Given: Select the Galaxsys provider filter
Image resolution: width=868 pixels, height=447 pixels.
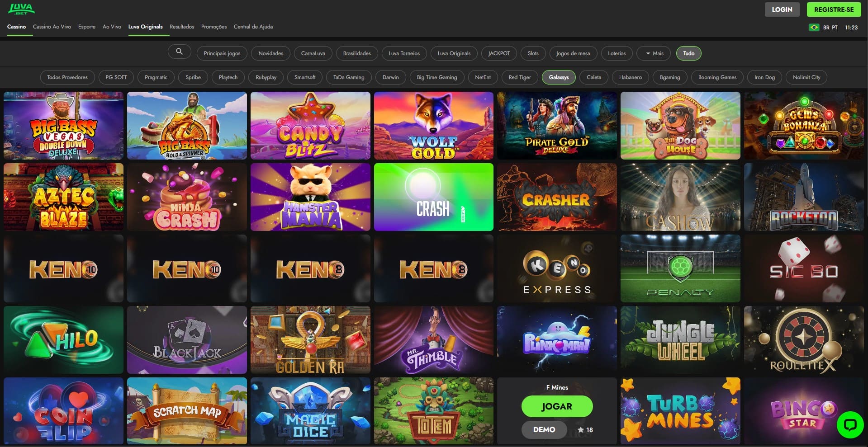Looking at the screenshot, I should (559, 77).
